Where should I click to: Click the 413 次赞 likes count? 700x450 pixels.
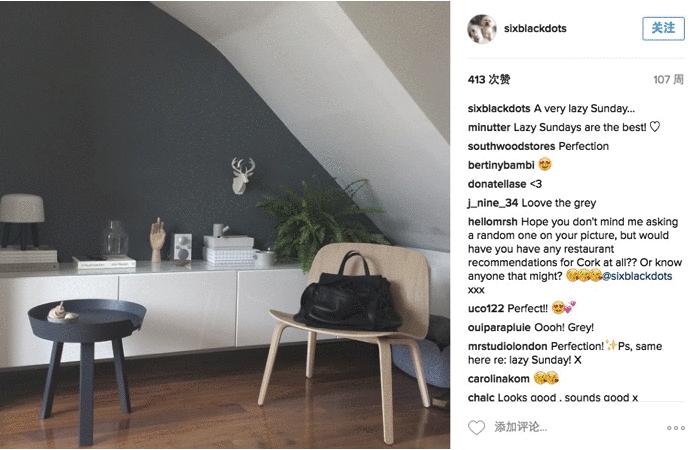coord(489,79)
